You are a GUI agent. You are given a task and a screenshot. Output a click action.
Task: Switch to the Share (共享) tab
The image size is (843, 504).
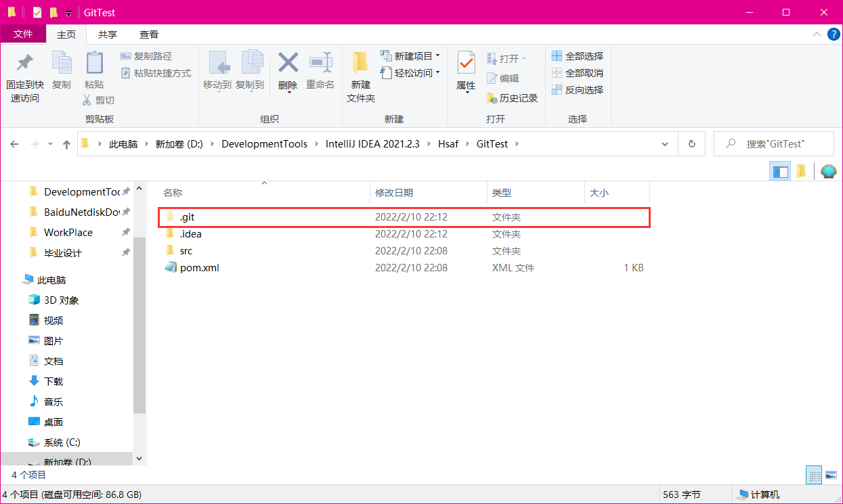pos(107,35)
